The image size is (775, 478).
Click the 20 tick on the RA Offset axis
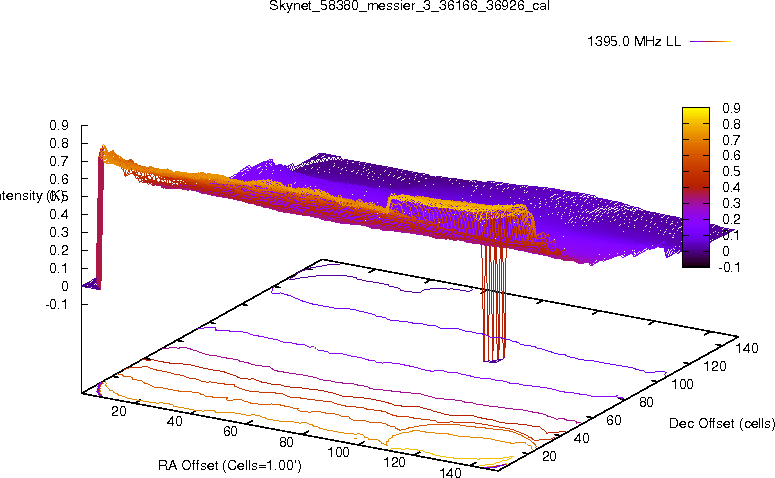[x=119, y=411]
